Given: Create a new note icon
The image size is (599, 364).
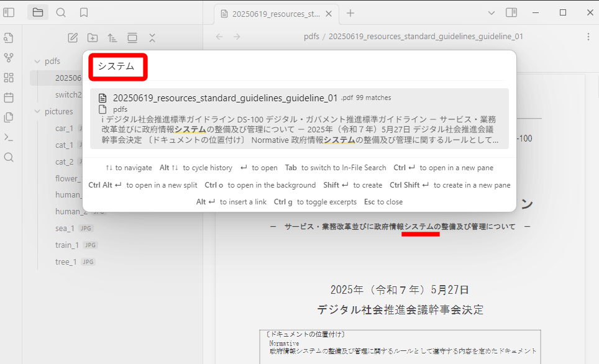Looking at the screenshot, I should 73,38.
